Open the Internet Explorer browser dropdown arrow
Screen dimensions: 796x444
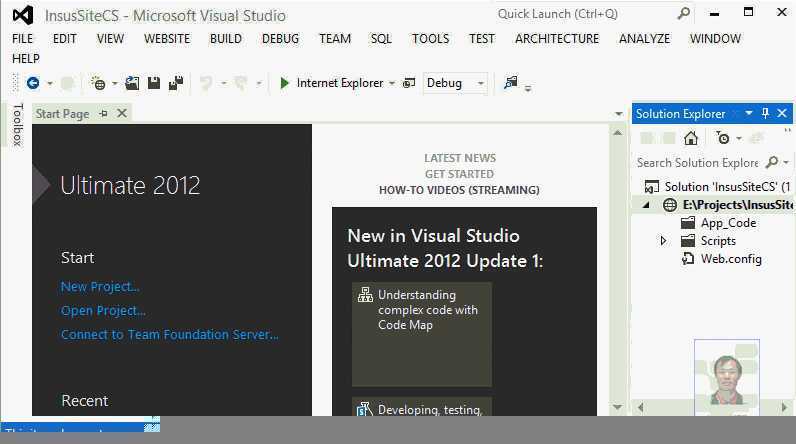click(392, 84)
